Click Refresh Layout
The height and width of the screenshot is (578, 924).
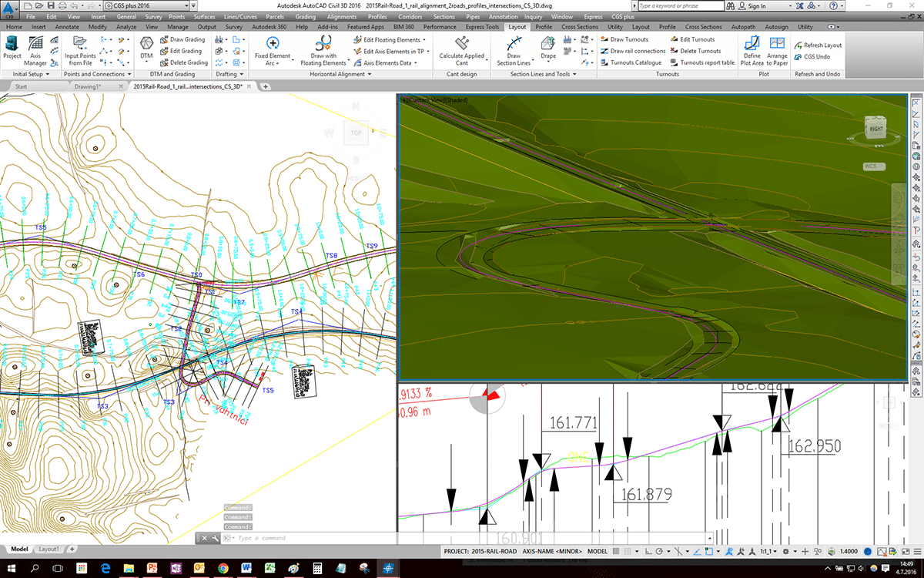point(818,45)
